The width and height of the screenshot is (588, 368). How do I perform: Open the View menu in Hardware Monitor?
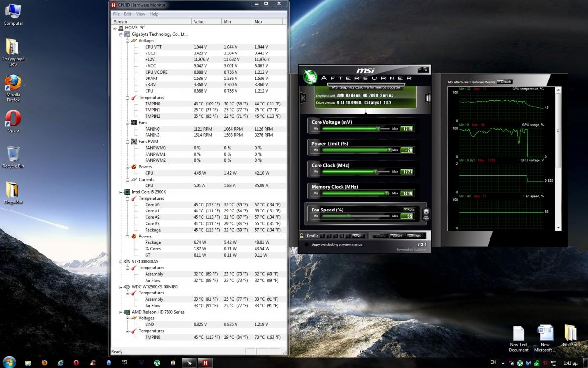click(141, 14)
